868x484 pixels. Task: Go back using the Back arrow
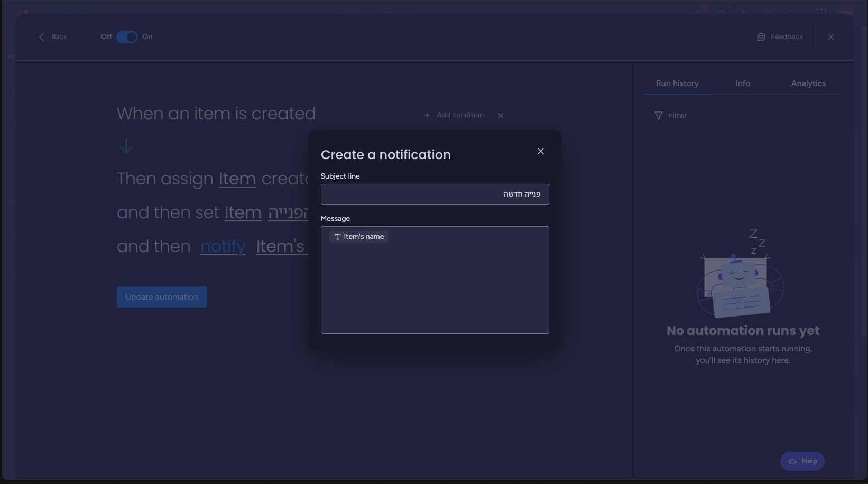[53, 37]
